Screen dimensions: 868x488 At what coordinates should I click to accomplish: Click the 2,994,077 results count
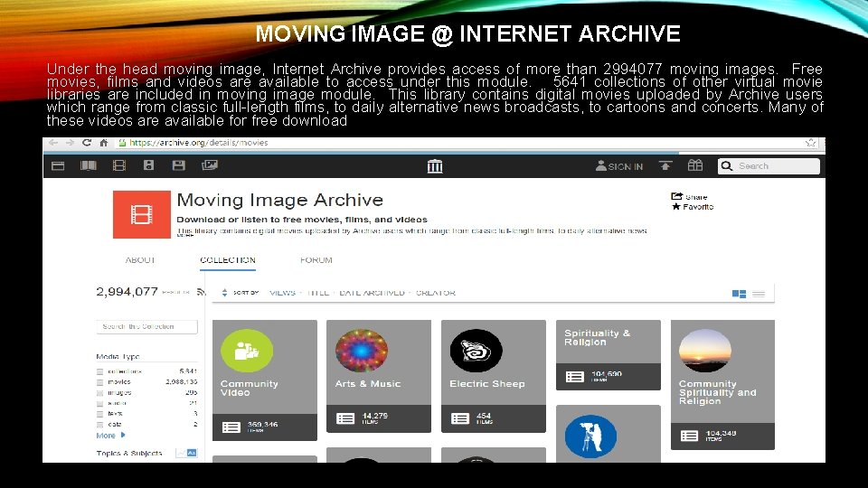pos(127,292)
